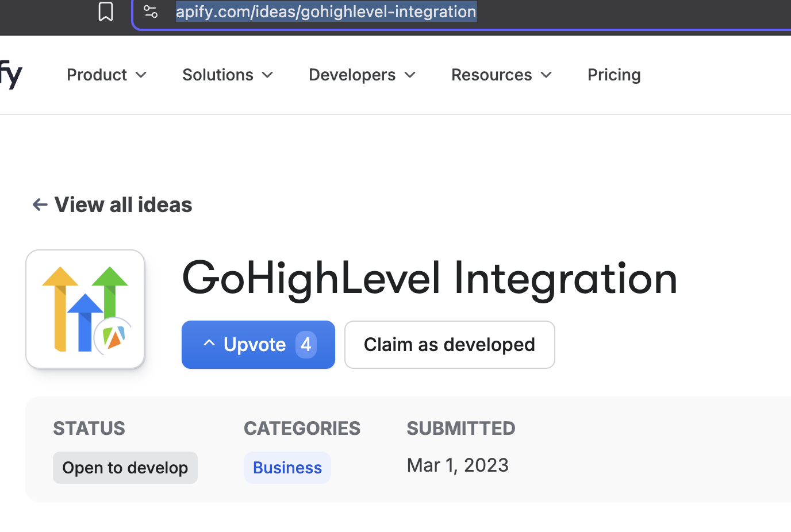Click the bookmark icon in browser toolbar
This screenshot has height=532, width=791.
(x=106, y=11)
